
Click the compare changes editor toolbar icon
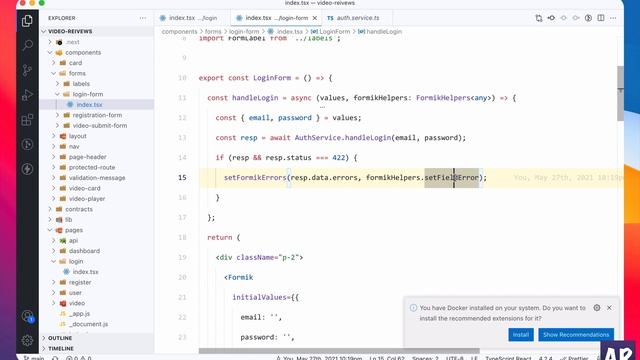coord(539,18)
